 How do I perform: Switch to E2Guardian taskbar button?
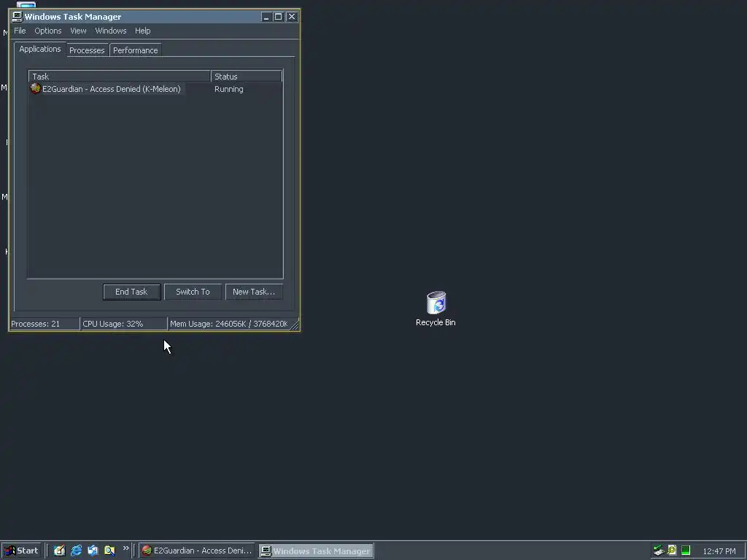pyautogui.click(x=197, y=551)
